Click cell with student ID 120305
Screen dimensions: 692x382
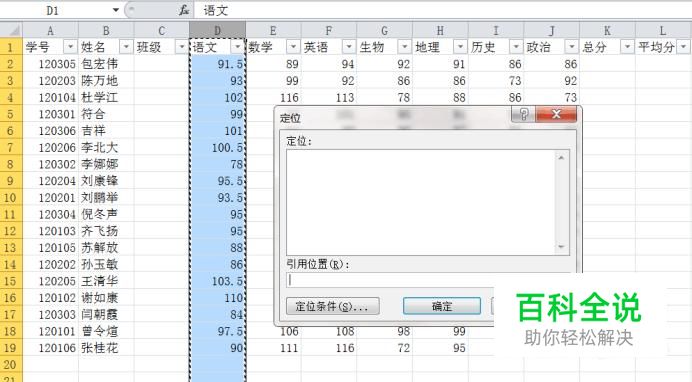[50, 64]
